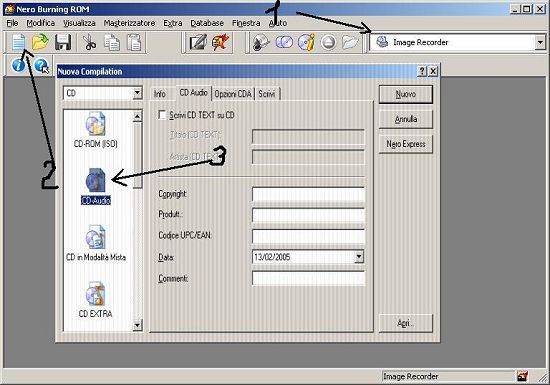
Task: Click the Eject disc icon
Action: point(328,42)
